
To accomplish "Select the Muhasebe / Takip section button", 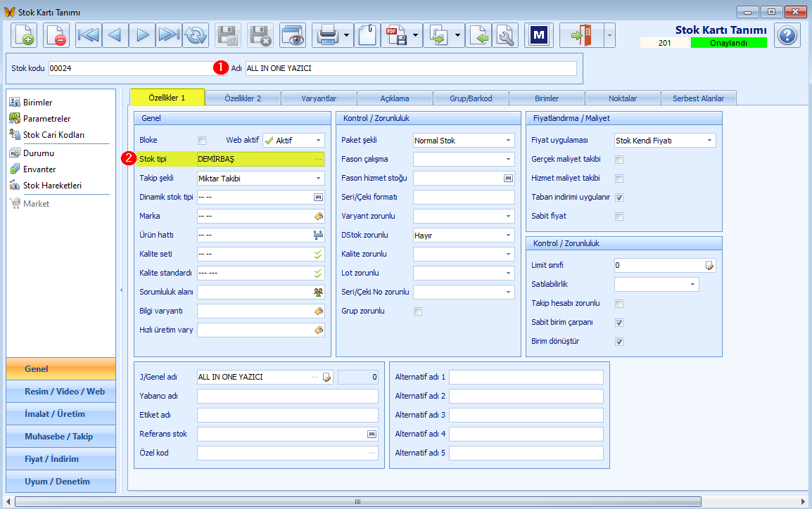I will point(61,437).
